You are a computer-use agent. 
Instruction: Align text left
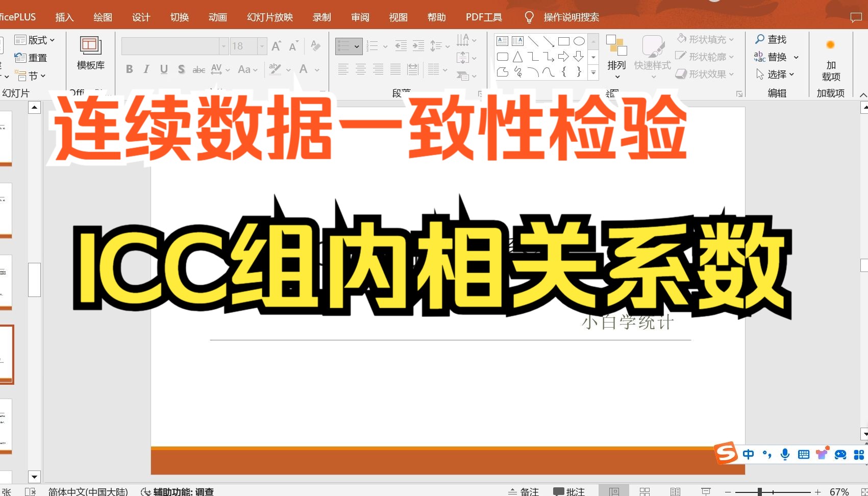[x=343, y=69]
